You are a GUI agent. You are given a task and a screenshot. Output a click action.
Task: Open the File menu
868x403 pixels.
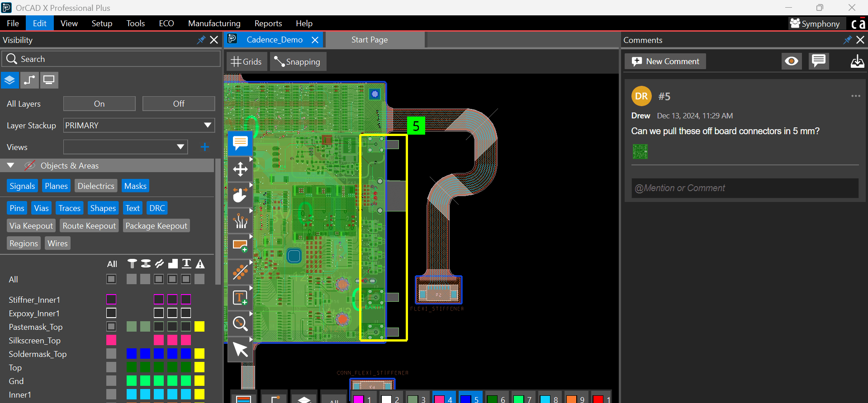tap(13, 23)
